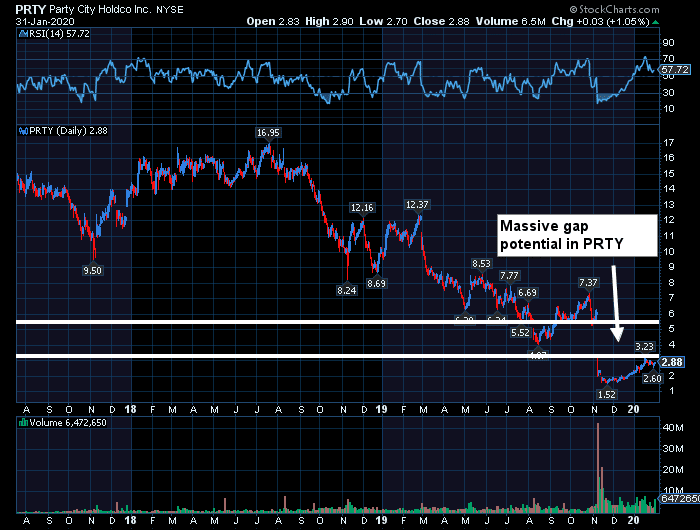Click the 20M tick on the volume axis
The height and width of the screenshot is (530, 700).
coord(673,470)
